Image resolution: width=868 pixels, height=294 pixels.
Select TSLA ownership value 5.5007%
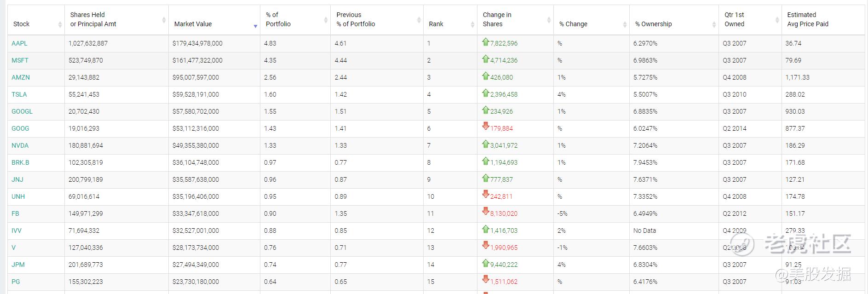[645, 94]
